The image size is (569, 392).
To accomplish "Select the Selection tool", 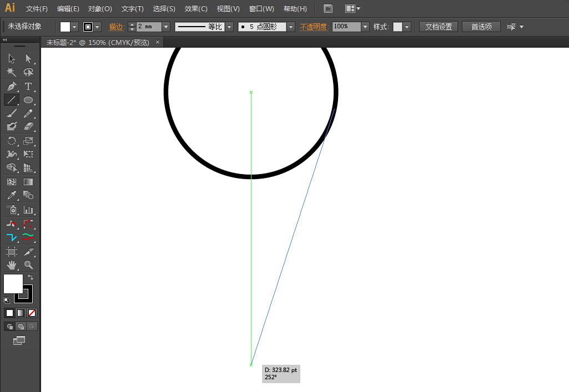I will pos(11,58).
